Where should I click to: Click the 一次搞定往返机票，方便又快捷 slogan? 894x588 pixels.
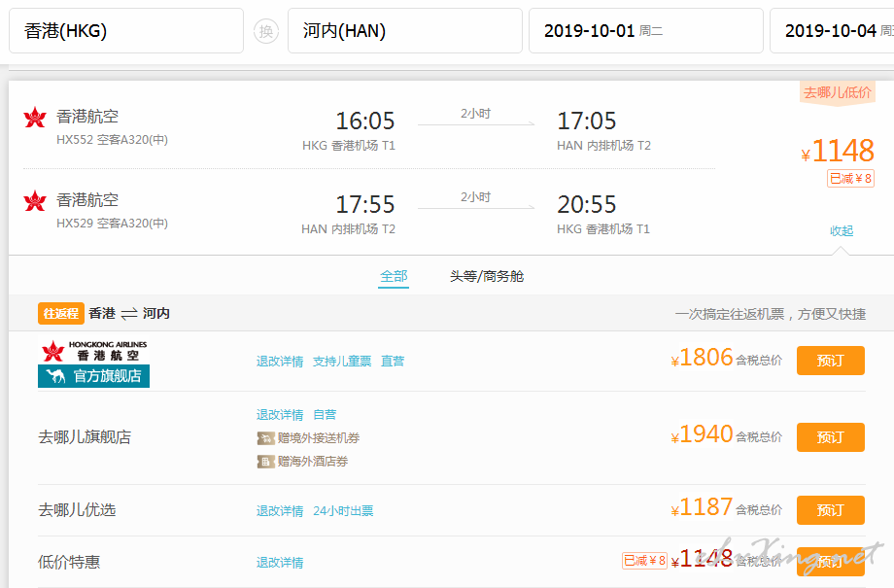pos(771,314)
